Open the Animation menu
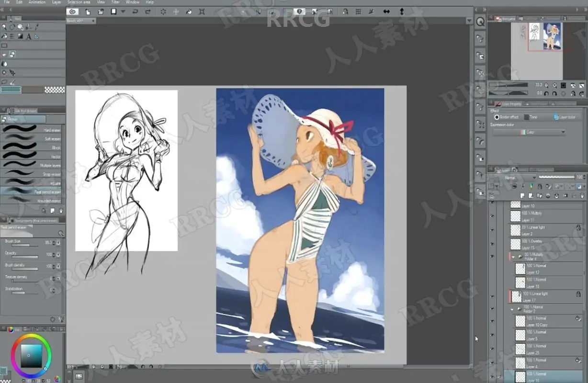Screen dimensions: 588x383 coord(37,2)
